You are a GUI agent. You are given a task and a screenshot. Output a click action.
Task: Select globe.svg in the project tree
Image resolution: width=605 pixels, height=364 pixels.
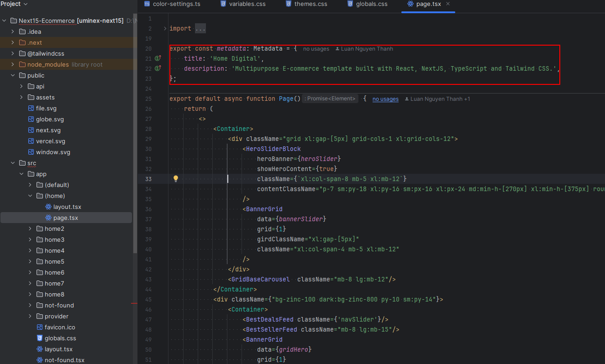(x=50, y=119)
